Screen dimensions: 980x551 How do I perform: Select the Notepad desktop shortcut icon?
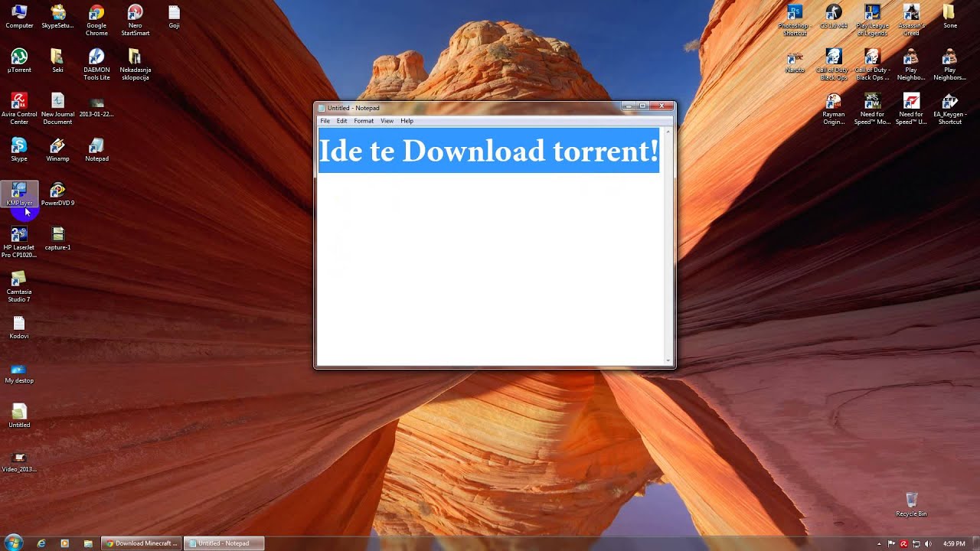(96, 150)
